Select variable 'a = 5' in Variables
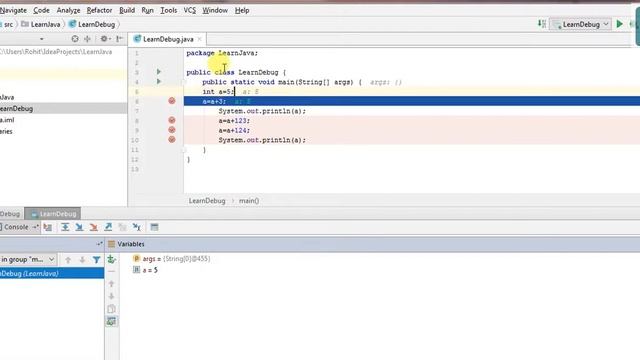640x360 pixels. click(x=145, y=270)
